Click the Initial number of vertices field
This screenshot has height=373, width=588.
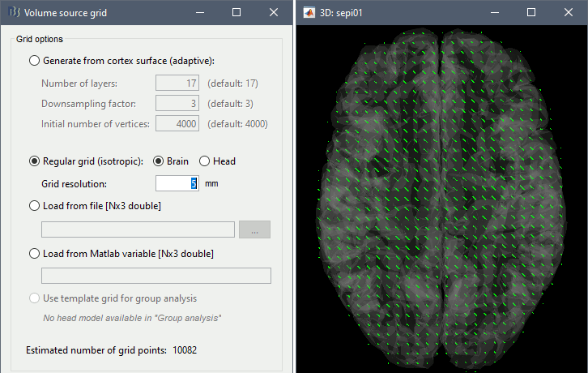click(177, 124)
